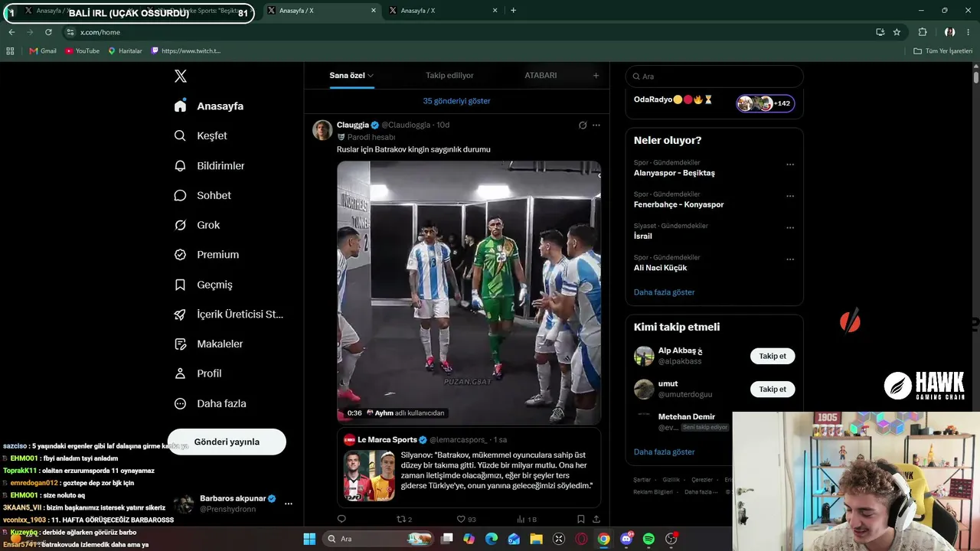Follow Alp Akbaş
Screen dimensions: 980x551
pos(773,356)
